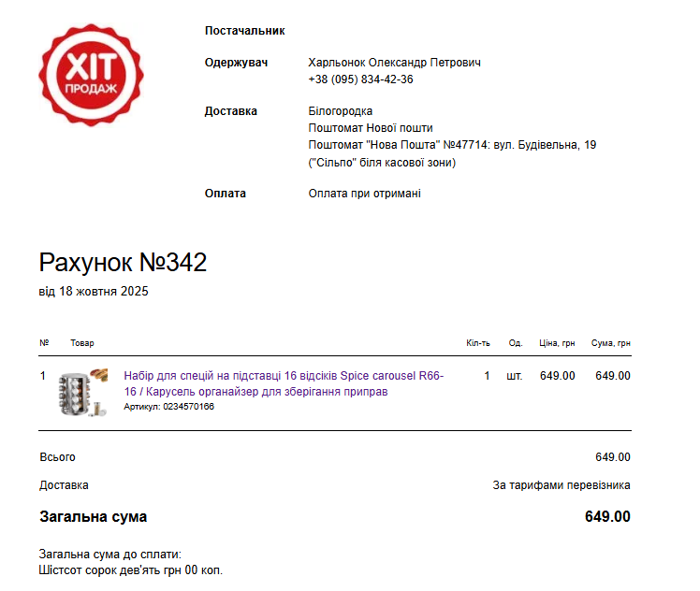Image resolution: width=700 pixels, height=591 pixels.
Task: Click the amount in words Шістсот сорок дев'ять
Action: tap(131, 569)
